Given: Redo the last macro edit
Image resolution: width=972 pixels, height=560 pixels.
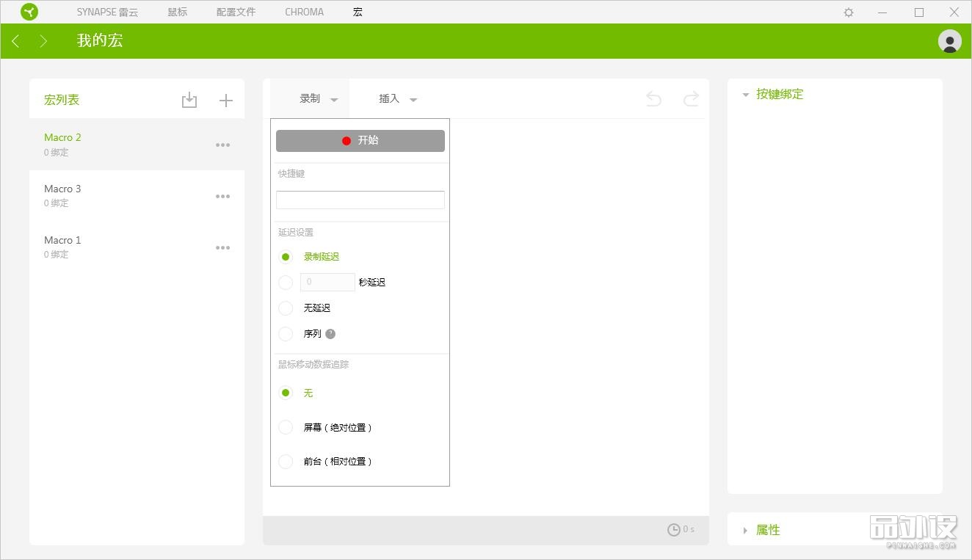Looking at the screenshot, I should coord(691,99).
